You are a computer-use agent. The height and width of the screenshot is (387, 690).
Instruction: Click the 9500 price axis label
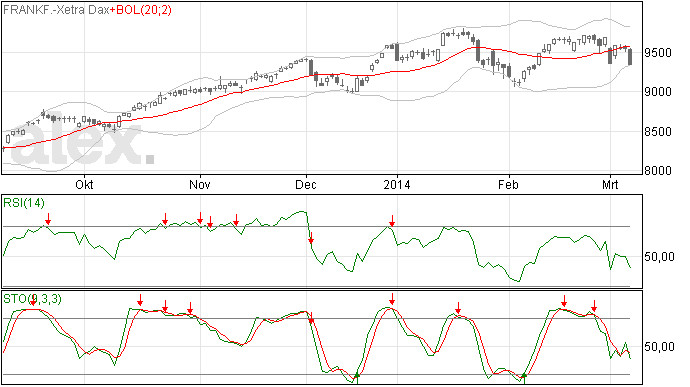click(658, 53)
